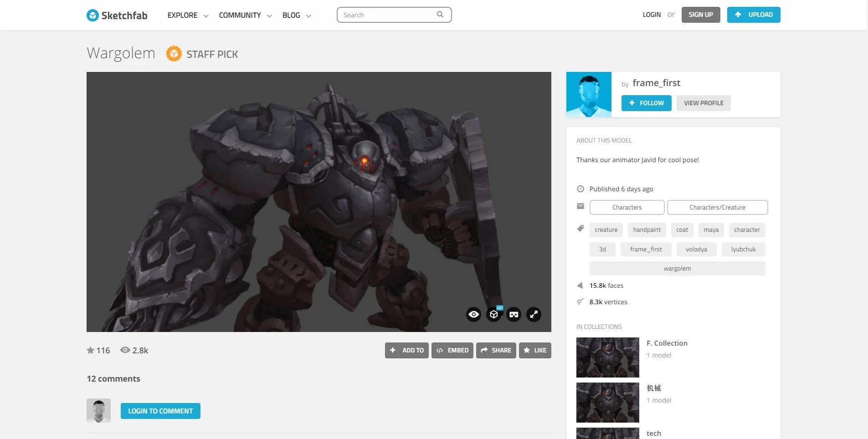The height and width of the screenshot is (439, 868).
Task: Focus the Search input field
Action: [394, 15]
